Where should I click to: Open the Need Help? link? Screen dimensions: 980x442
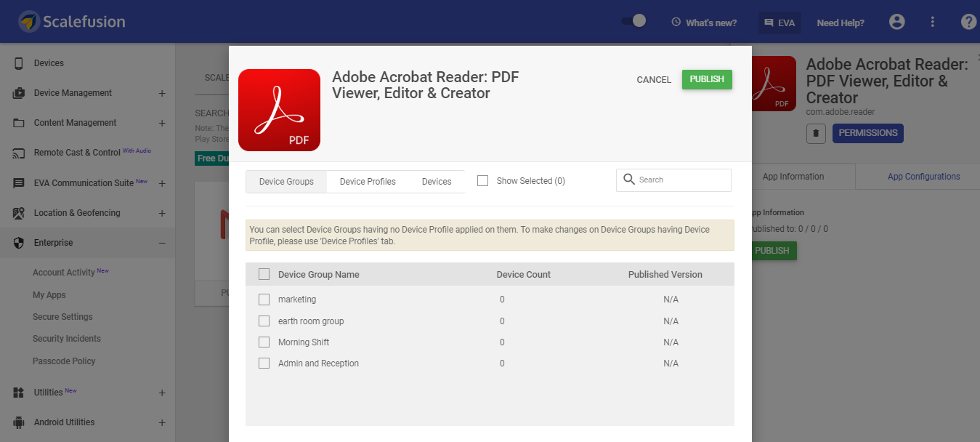click(841, 23)
